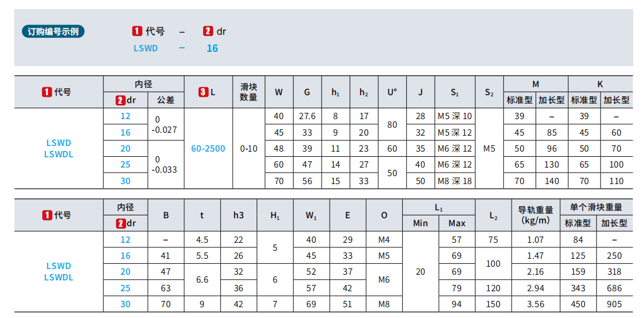
Task: Click red 1 icon in second table 代号 header
Action: (x=47, y=215)
